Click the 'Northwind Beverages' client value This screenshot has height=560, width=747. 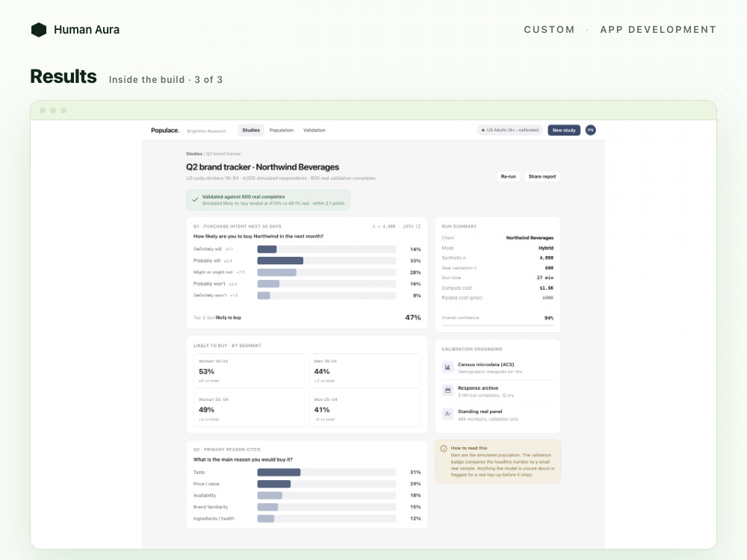click(x=530, y=237)
